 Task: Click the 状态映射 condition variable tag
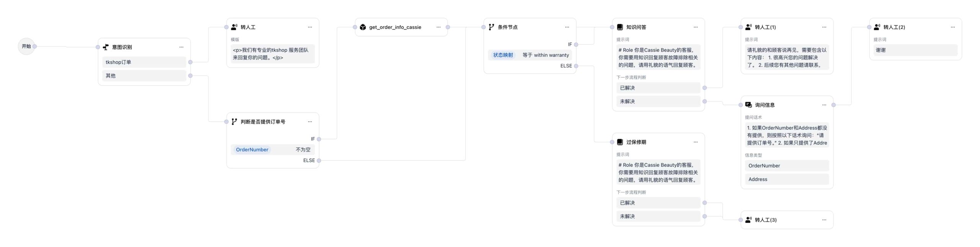(503, 55)
